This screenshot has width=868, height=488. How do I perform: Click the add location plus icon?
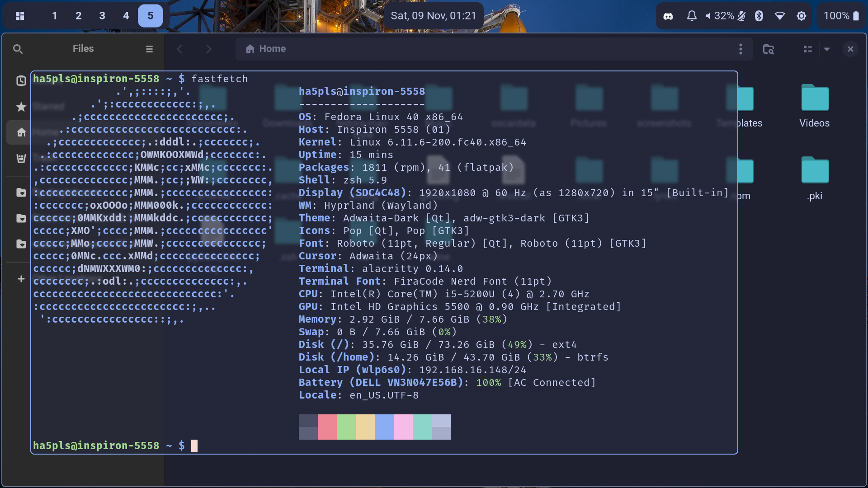click(x=21, y=279)
